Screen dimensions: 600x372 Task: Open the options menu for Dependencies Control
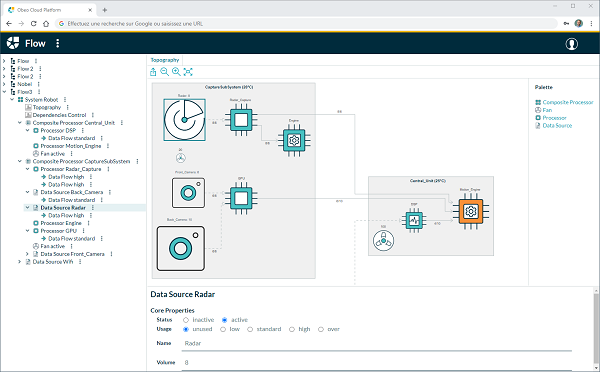pyautogui.click(x=93, y=115)
